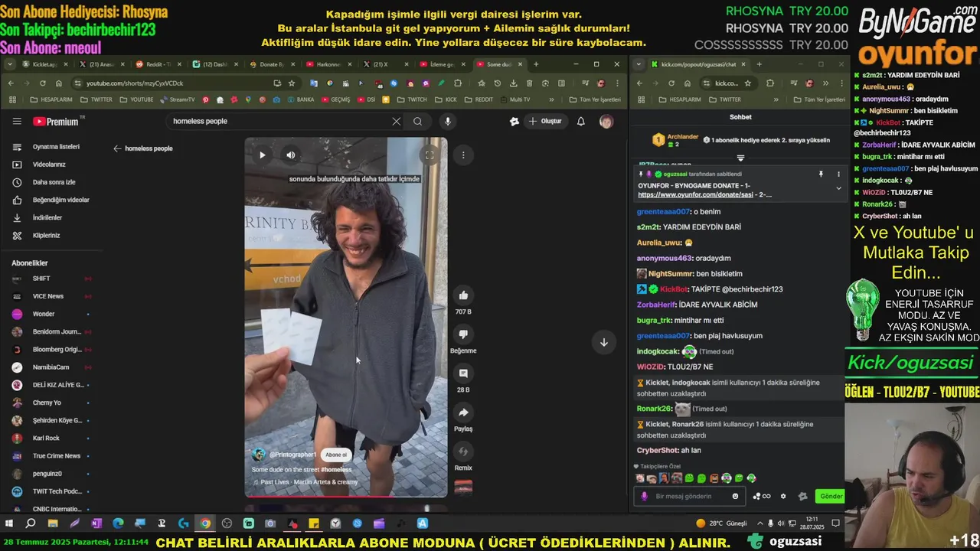Share the Shorts video
Screen dimensions: 980x551
click(x=463, y=412)
